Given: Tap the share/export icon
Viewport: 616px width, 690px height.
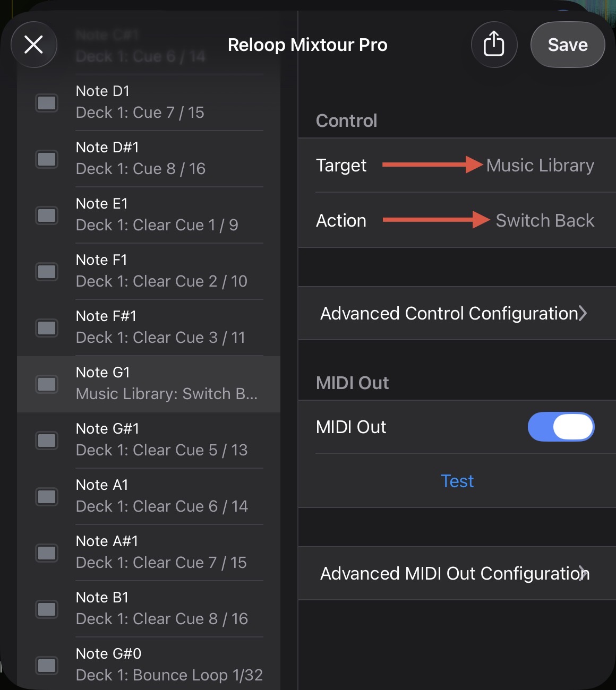Looking at the screenshot, I should [494, 44].
